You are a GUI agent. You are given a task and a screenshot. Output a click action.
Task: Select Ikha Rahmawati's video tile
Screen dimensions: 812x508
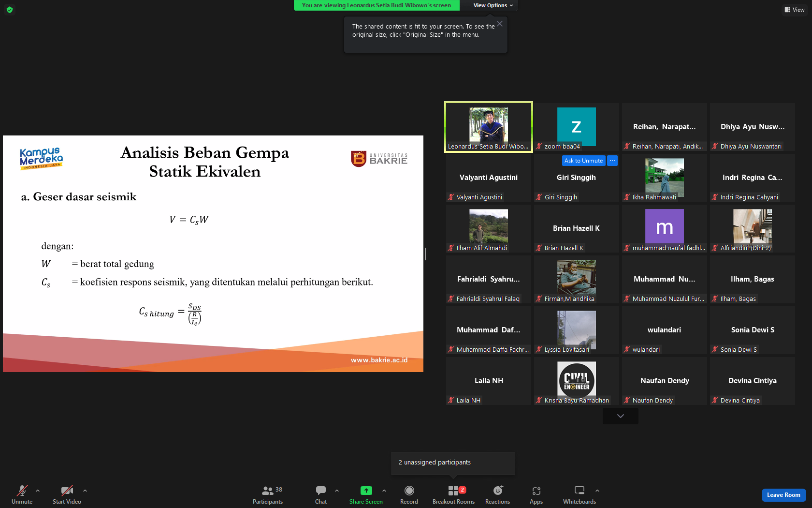(665, 178)
